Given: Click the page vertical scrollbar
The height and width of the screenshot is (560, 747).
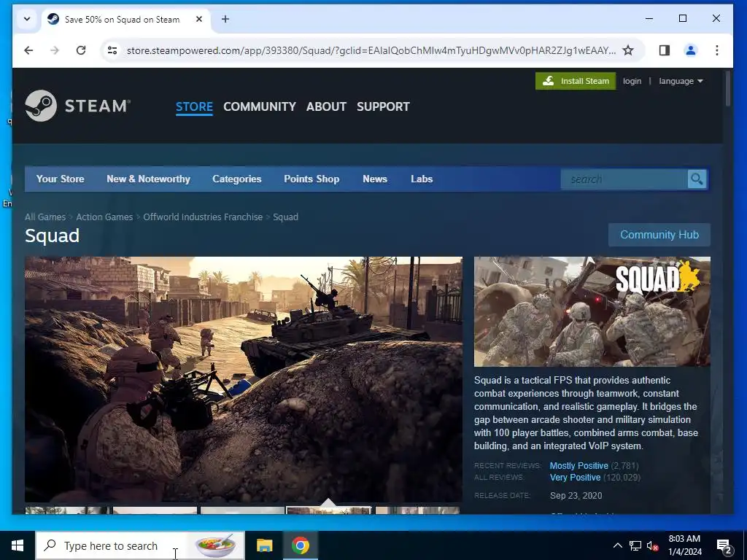Looking at the screenshot, I should (728, 88).
